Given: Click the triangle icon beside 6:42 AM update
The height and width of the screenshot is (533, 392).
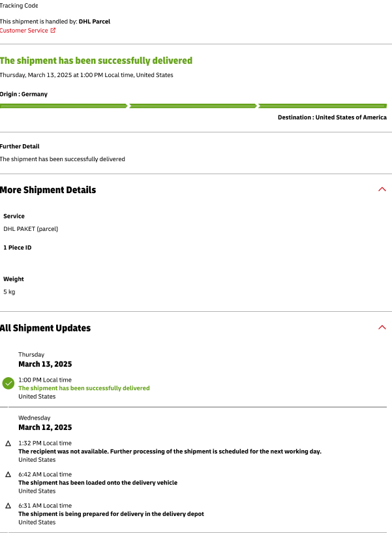Looking at the screenshot, I should coord(8,474).
